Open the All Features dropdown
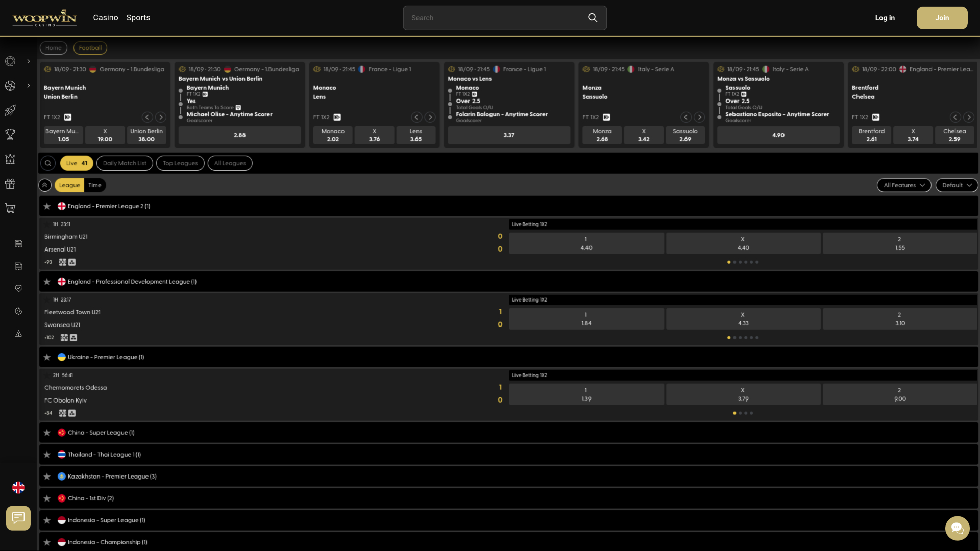980x551 pixels. tap(904, 185)
